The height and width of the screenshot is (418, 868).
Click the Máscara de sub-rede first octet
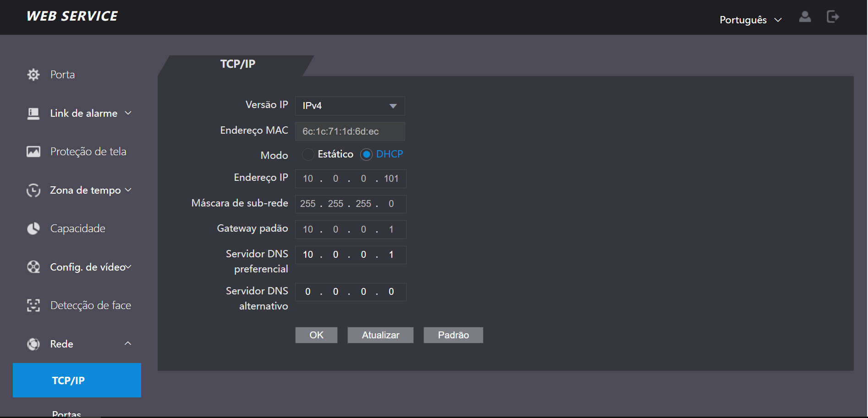coord(308,204)
